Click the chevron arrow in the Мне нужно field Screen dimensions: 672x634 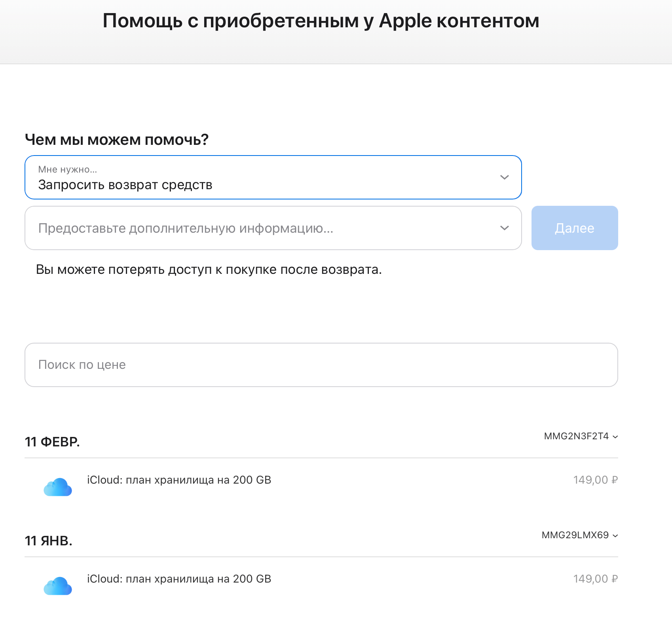pos(504,177)
